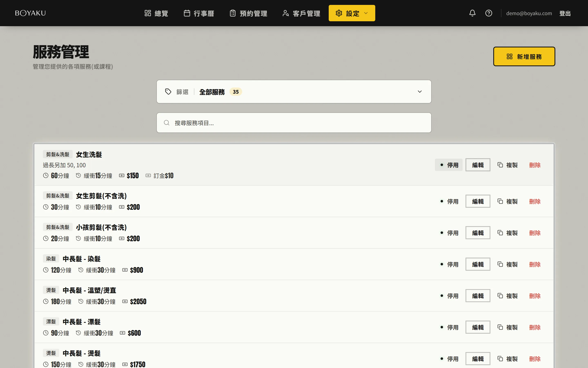This screenshot has height=368, width=588.
Task: Open 預約管理 in the nav
Action: tap(248, 13)
